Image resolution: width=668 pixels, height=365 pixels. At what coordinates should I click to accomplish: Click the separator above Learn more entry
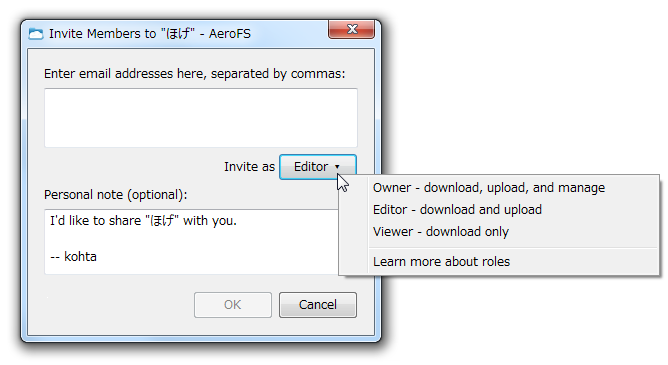pyautogui.click(x=513, y=247)
